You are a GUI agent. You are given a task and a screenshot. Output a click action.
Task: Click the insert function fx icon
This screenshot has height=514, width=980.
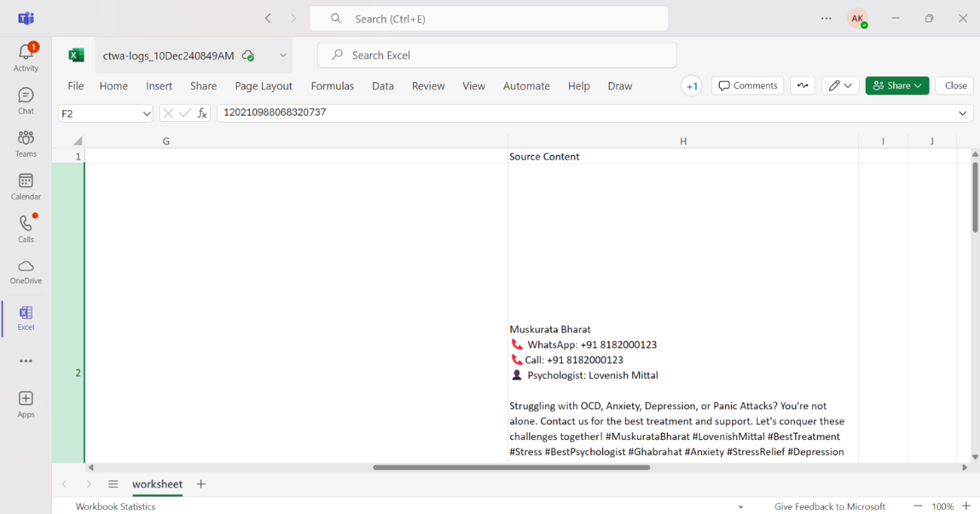click(202, 114)
